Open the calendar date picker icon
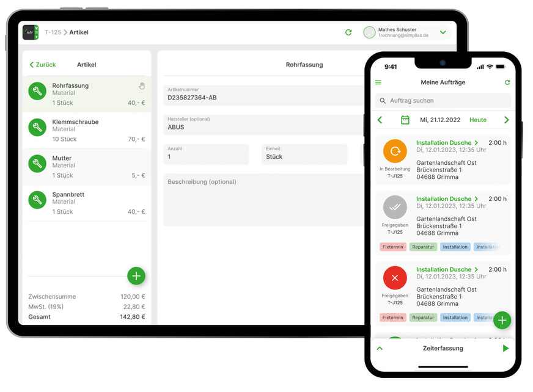 point(405,120)
